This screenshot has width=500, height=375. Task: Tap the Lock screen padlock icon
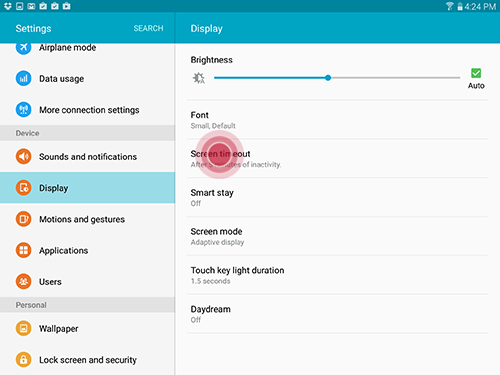[23, 360]
